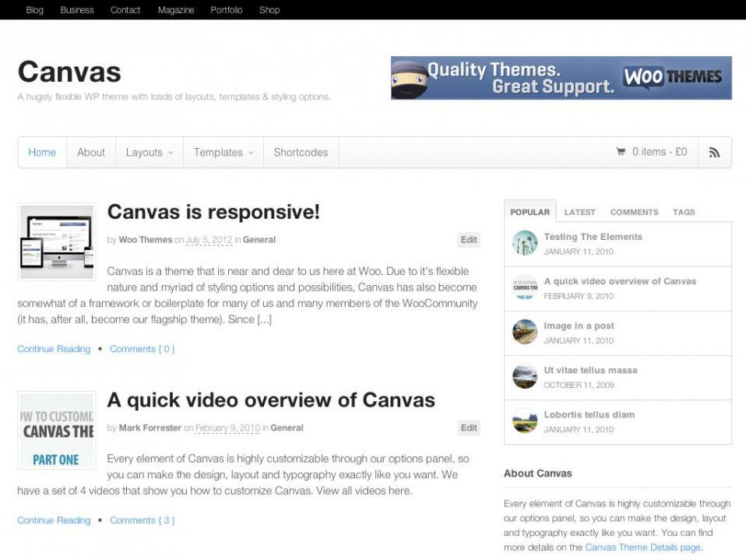This screenshot has height=560, width=746.
Task: Click the Canvas site title
Action: 69,72
